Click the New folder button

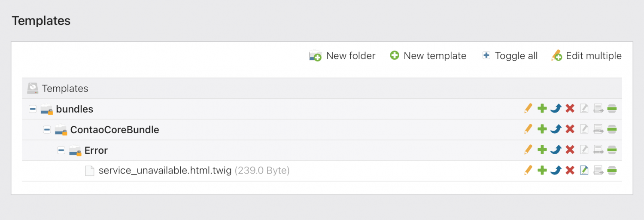tap(343, 56)
